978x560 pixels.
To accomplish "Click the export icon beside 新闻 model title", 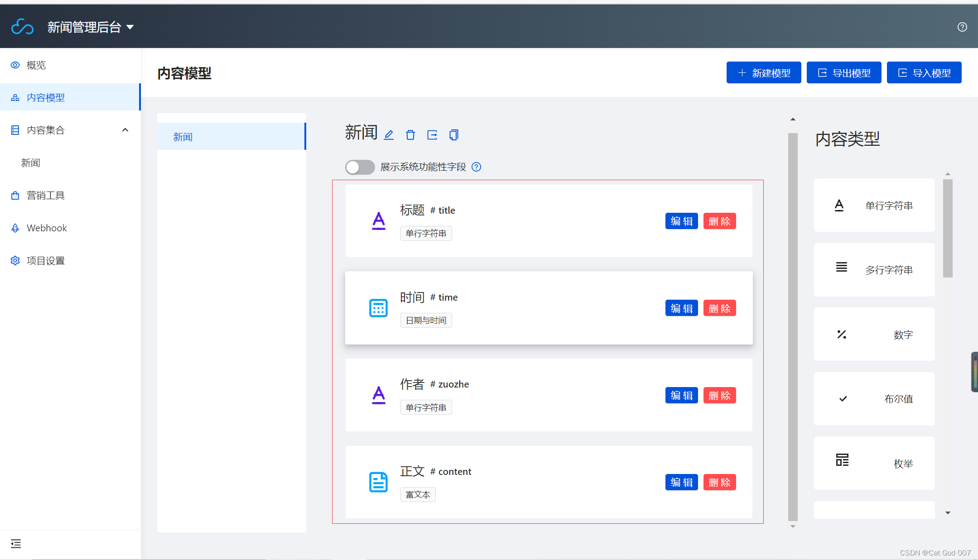I will (432, 135).
